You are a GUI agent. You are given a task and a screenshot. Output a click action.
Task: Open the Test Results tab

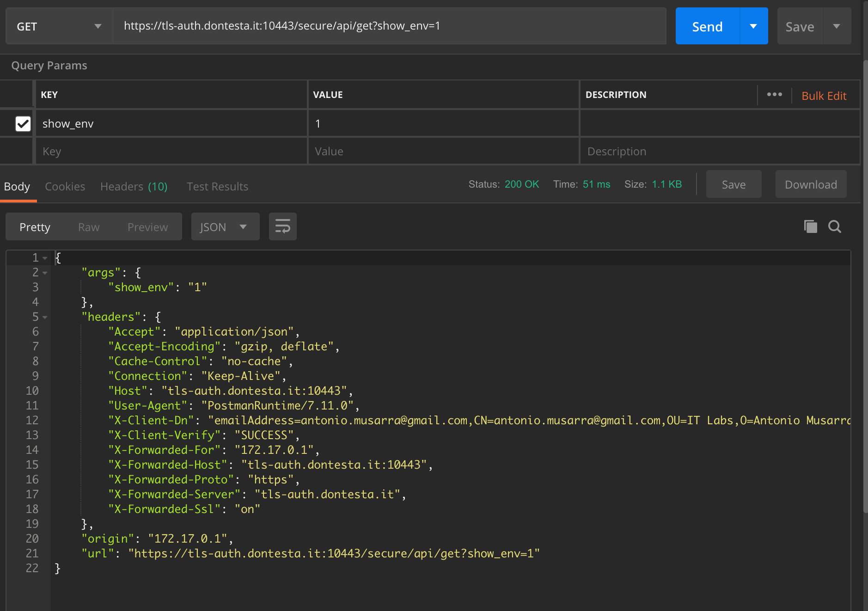[x=217, y=186]
